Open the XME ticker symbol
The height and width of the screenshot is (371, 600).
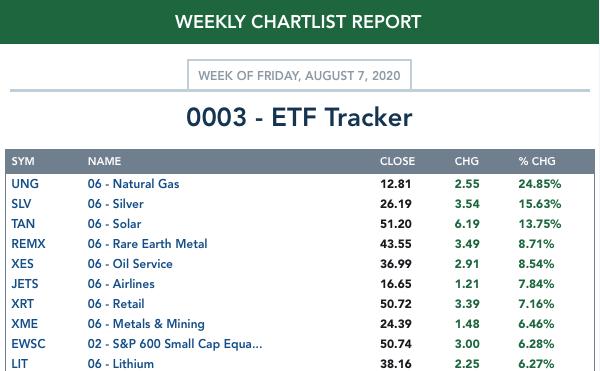(24, 324)
